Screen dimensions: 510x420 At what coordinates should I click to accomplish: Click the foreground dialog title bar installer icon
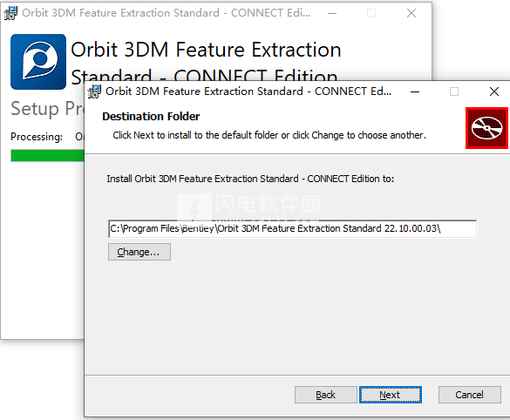click(95, 91)
